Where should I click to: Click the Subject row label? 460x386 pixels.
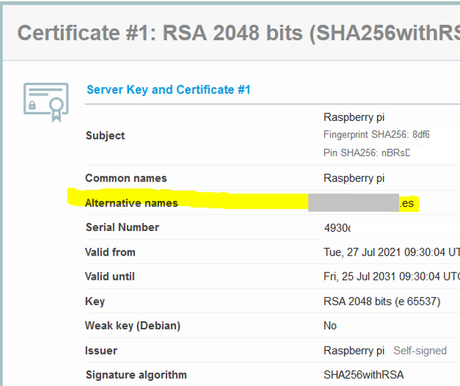point(105,135)
